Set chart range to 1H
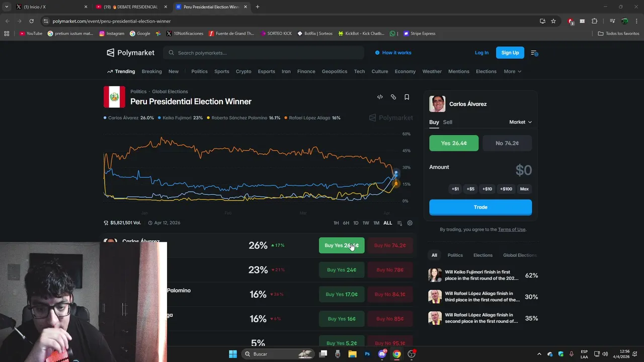The width and height of the screenshot is (644, 362). point(336,223)
